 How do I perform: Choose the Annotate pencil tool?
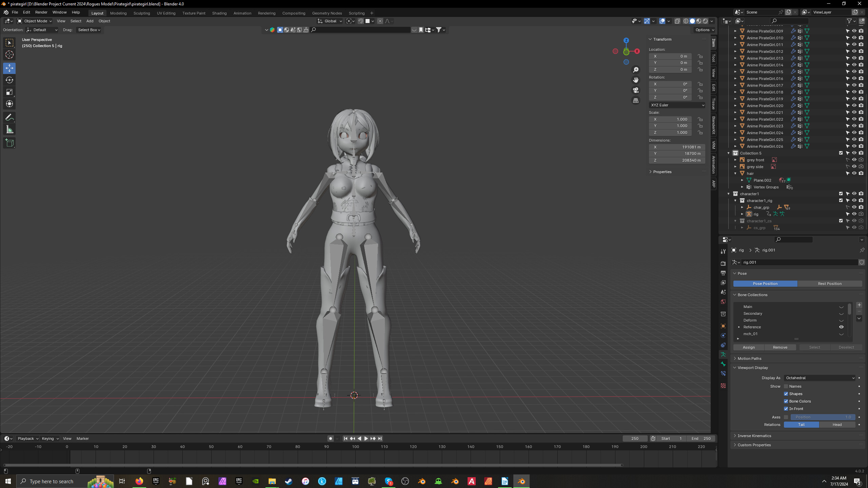(x=9, y=118)
